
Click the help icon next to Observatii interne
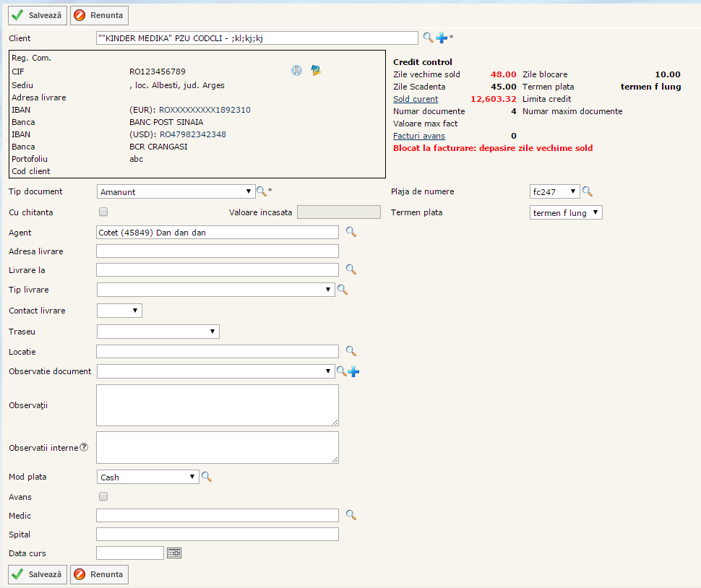point(84,447)
